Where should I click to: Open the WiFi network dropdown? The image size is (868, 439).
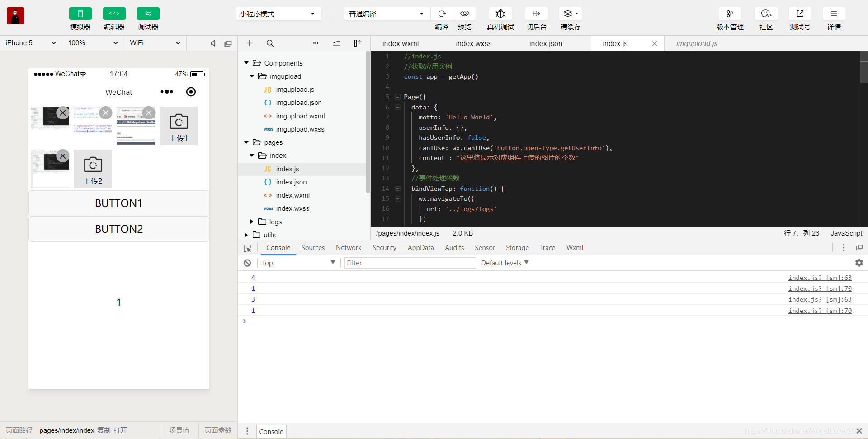pos(155,43)
